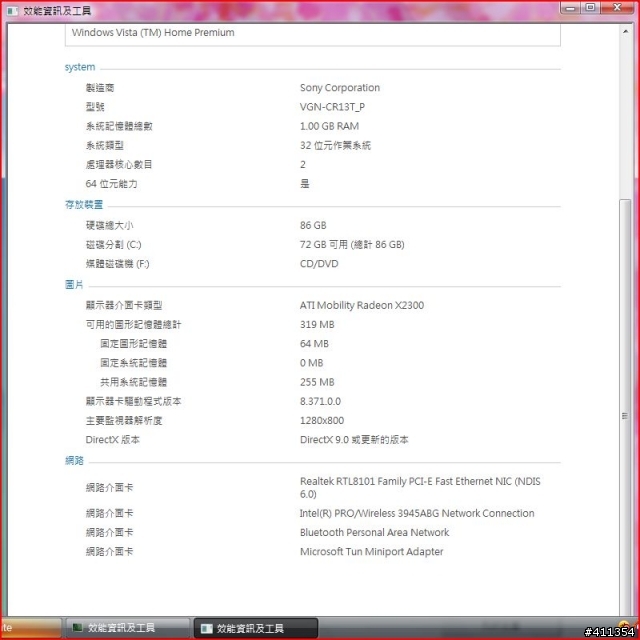Viewport: 640px width, 640px height.
Task: Click the 主要監視器解析度 label
Action: tap(124, 420)
